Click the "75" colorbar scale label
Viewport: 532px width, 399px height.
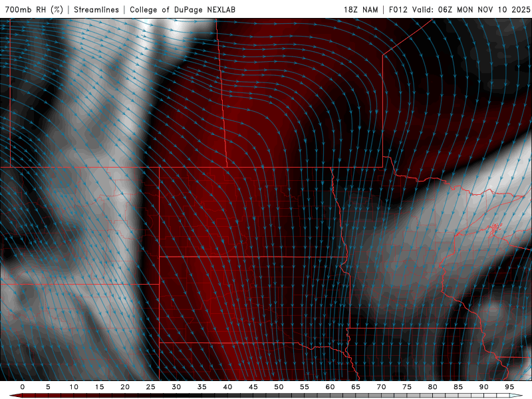407,387
